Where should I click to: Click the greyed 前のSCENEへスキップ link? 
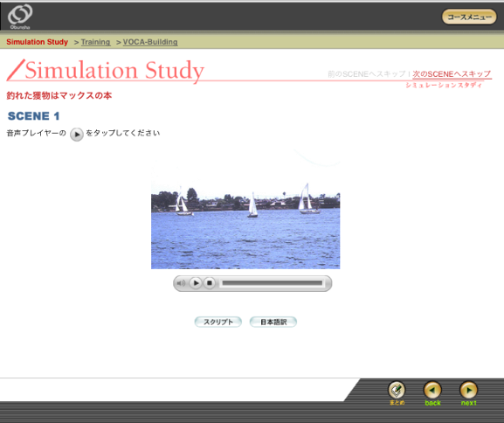367,74
